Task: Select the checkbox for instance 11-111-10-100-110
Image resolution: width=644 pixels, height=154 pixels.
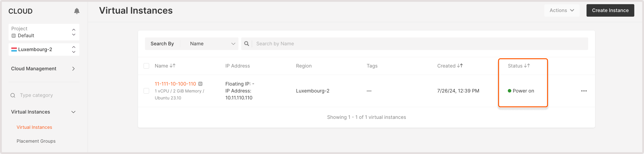Action: pos(146,91)
